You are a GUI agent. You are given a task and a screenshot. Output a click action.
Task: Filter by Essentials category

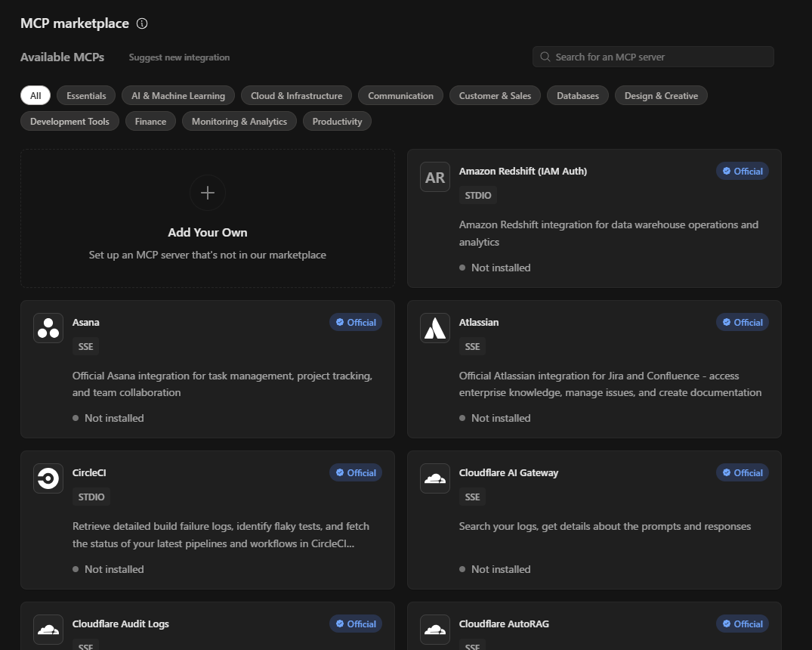(x=86, y=96)
